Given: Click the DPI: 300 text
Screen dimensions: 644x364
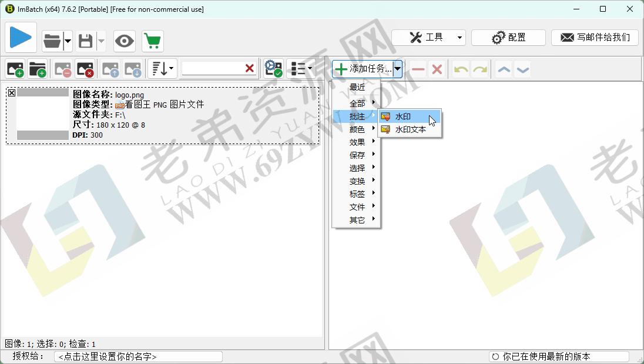Looking at the screenshot, I should 88,135.
